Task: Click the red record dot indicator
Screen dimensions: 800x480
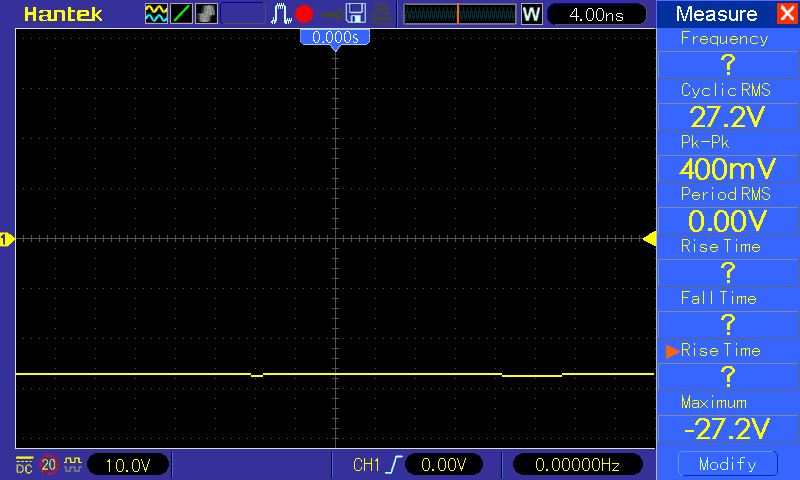Action: [x=304, y=14]
